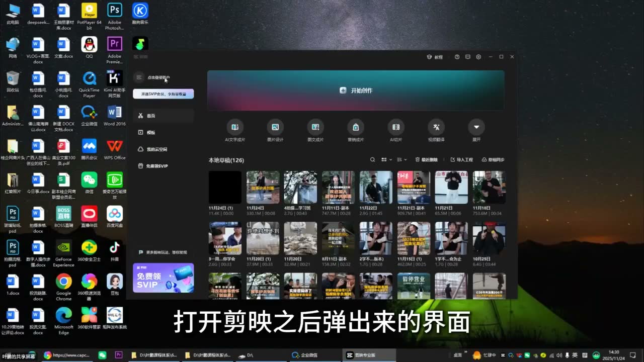Open Adobe Photoshop desktop icon
The image size is (644, 362).
pos(114,16)
